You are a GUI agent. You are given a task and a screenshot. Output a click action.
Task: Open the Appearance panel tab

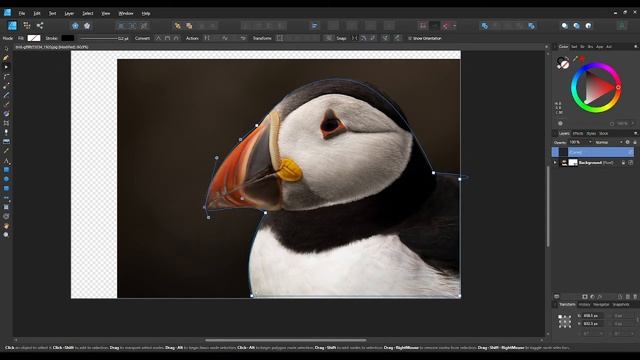(599, 47)
